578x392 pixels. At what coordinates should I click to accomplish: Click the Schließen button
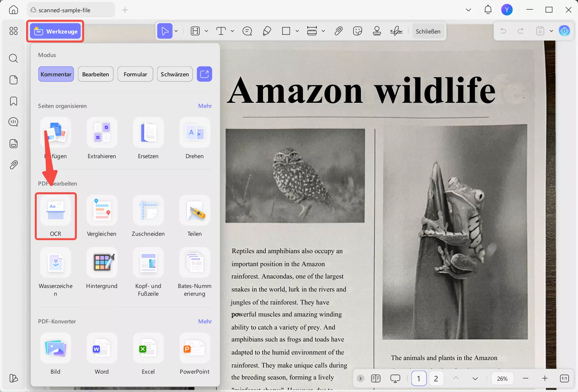428,31
